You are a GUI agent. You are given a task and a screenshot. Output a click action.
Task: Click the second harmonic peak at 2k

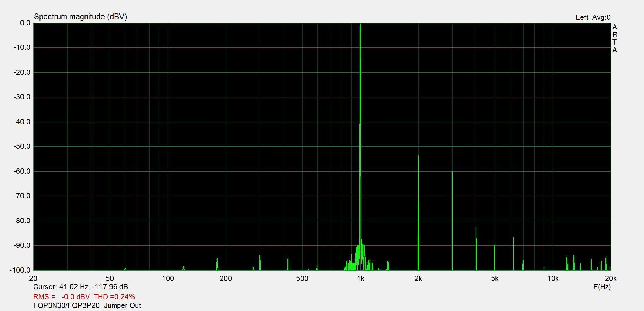418,213
